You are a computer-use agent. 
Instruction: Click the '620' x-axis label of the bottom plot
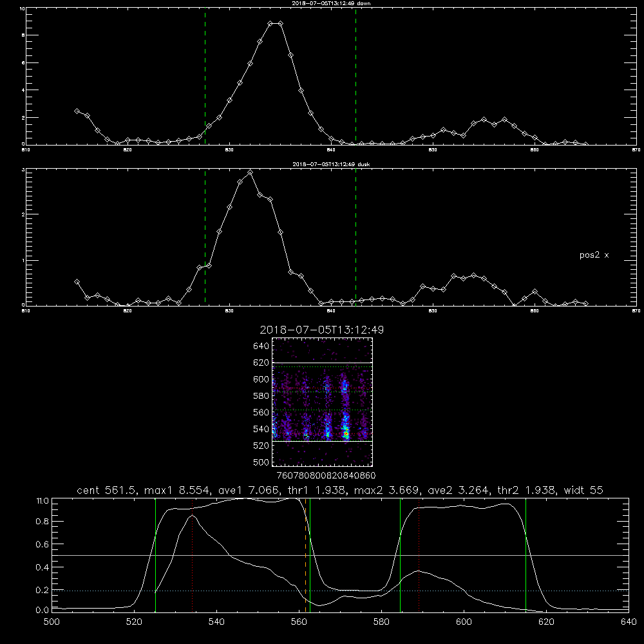click(546, 622)
